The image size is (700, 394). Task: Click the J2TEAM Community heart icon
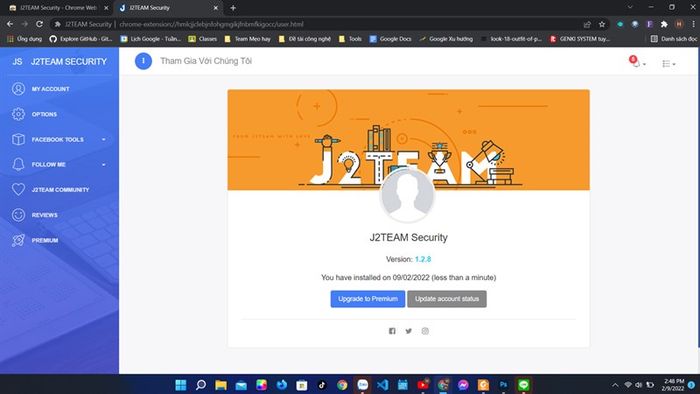[x=18, y=190]
